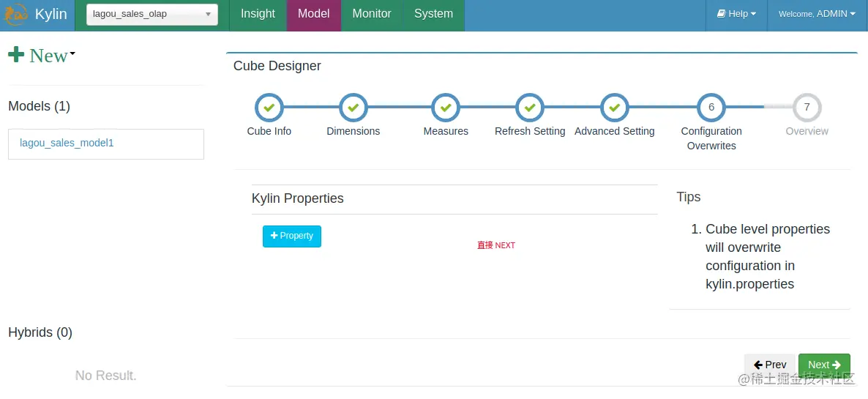Go to the Dimensions step circle
868x399 pixels.
pos(353,108)
